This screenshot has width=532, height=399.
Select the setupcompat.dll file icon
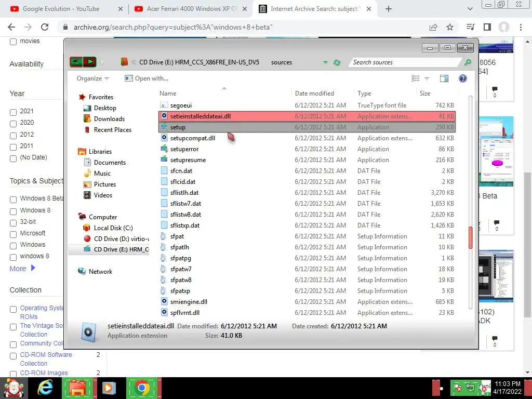[164, 138]
